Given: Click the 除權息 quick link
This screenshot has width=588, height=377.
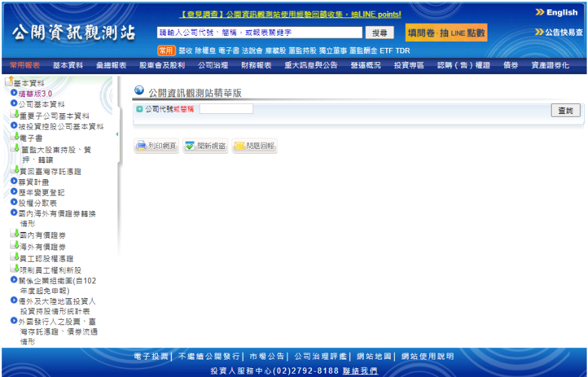Looking at the screenshot, I should tap(205, 51).
